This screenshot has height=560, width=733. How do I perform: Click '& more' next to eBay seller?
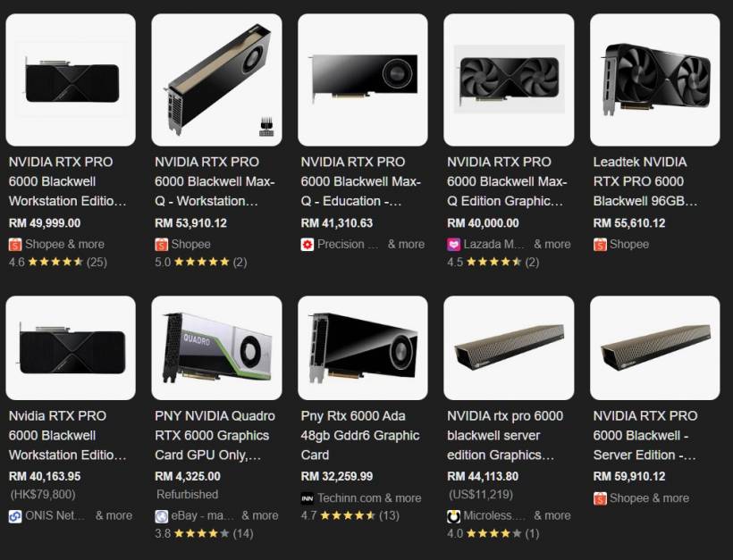[x=260, y=515]
